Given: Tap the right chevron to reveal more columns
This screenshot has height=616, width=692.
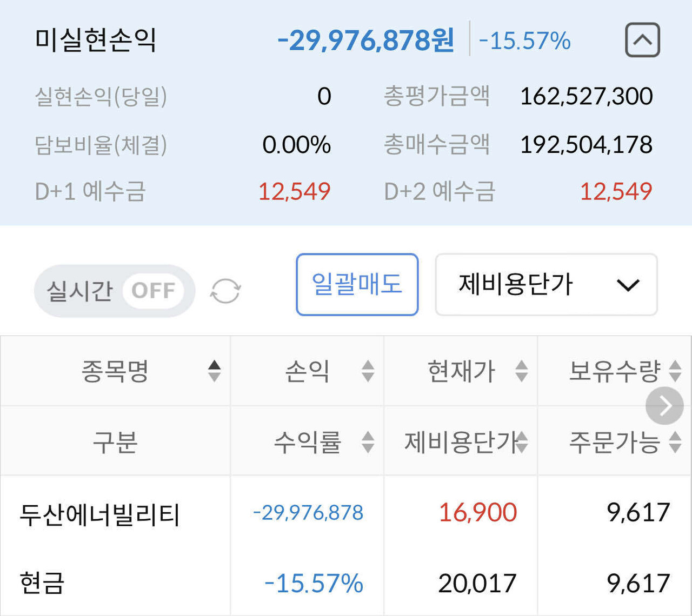Looking at the screenshot, I should click(x=665, y=405).
